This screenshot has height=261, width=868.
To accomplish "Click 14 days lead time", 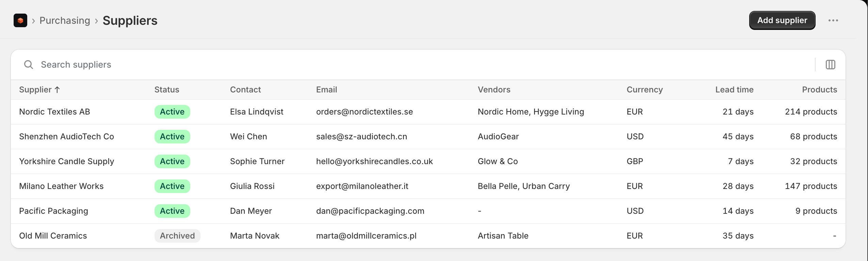I will point(738,211).
